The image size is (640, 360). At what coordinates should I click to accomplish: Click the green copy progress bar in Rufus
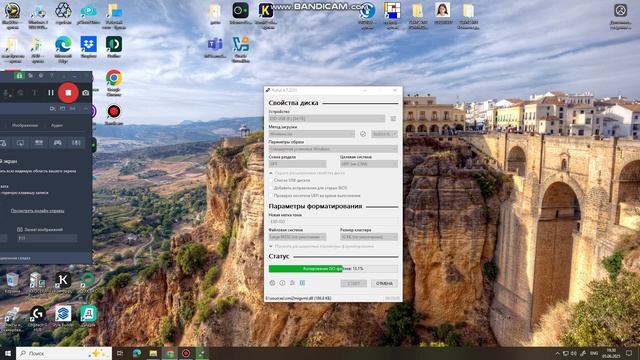point(333,269)
